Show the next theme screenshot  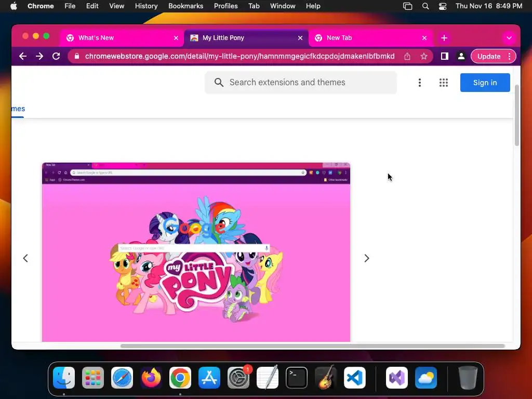click(366, 258)
